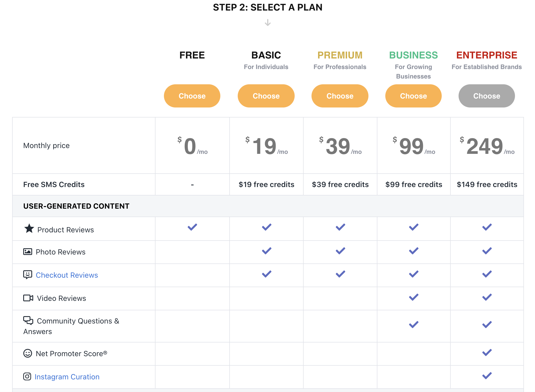Click the $249 Enterprise monthly price
Image resolution: width=535 pixels, height=392 pixels.
(485, 146)
